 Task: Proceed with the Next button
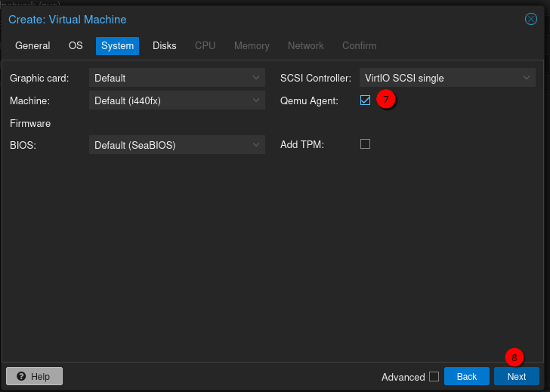point(516,376)
